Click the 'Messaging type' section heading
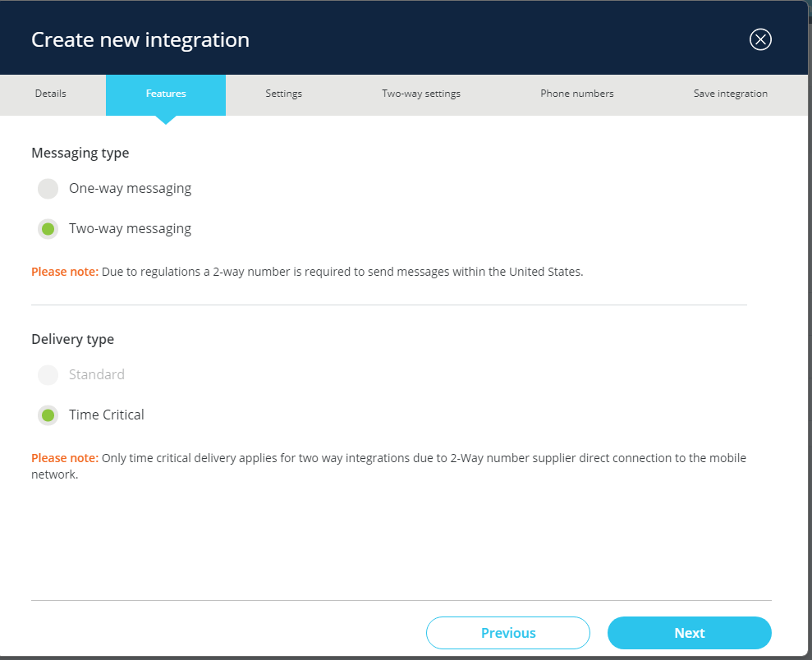 (x=80, y=153)
